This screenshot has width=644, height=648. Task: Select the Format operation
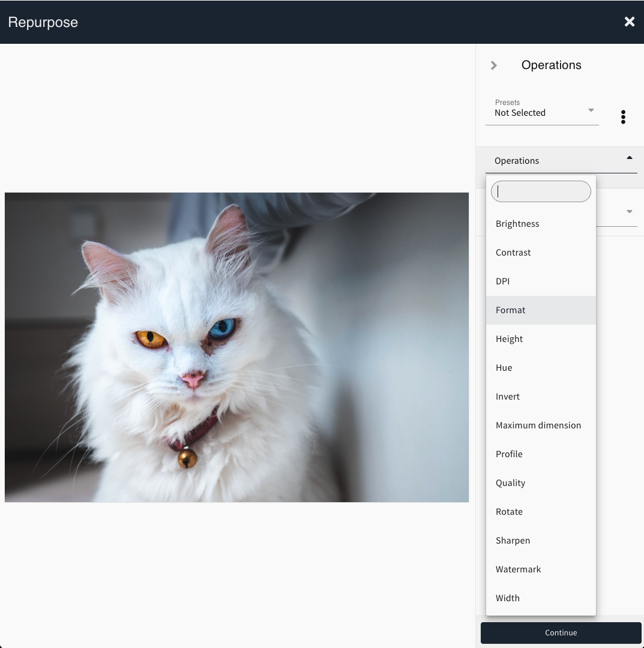(511, 310)
